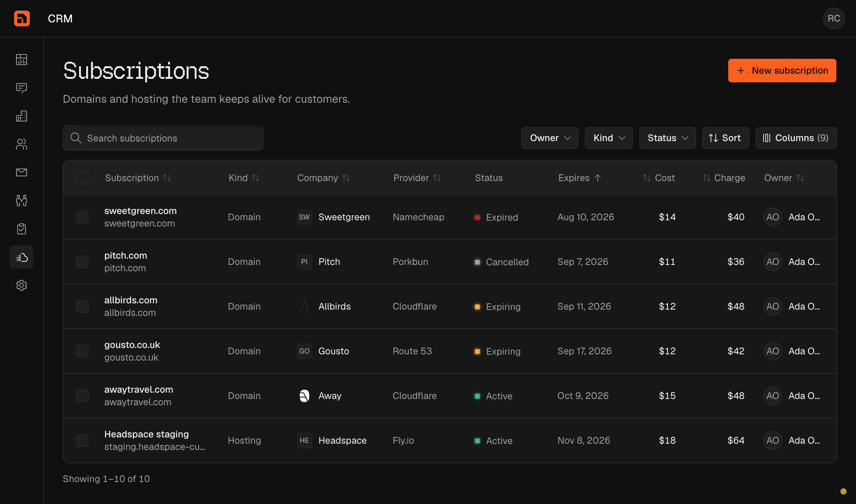Open the Status filter dropdown
The height and width of the screenshot is (504, 856).
pos(667,138)
